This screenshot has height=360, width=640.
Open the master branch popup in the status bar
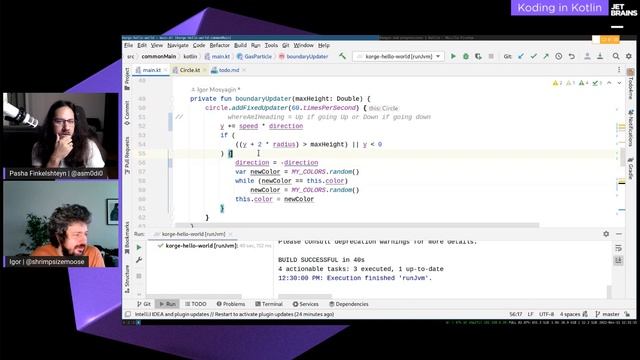pyautogui.click(x=608, y=314)
